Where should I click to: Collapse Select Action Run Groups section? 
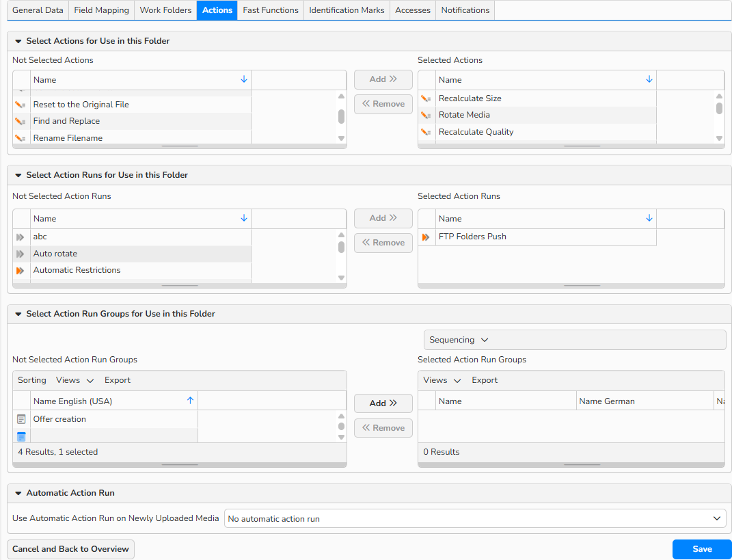point(18,314)
